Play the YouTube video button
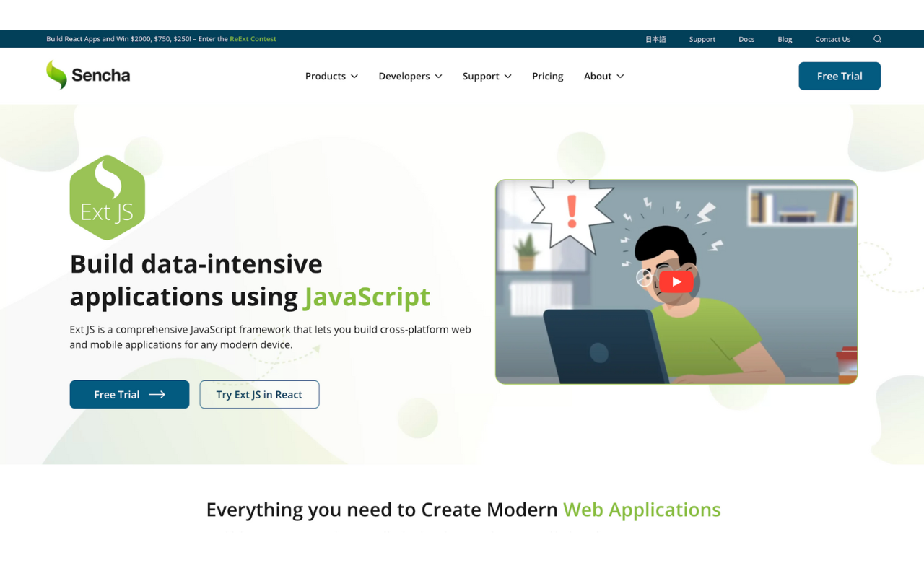The width and height of the screenshot is (924, 563). 676,282
